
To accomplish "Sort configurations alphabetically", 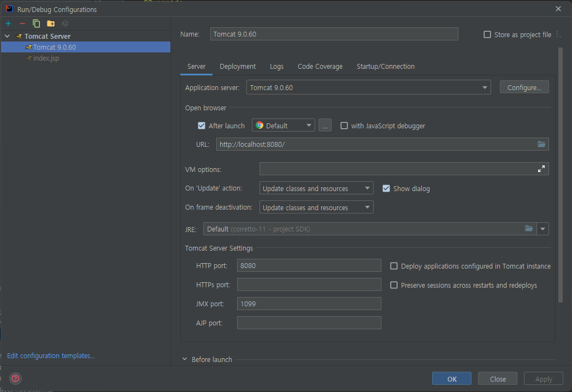I will click(x=65, y=23).
